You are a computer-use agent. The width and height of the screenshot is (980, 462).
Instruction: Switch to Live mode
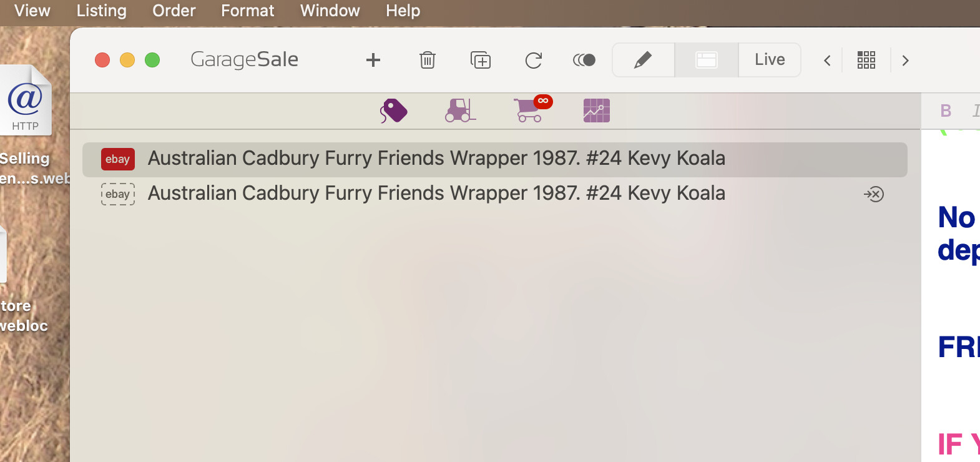770,60
